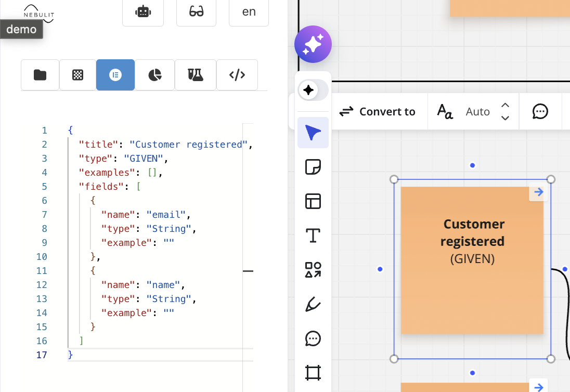Select the frame tool
Screen dimensions: 570x392
coord(313,373)
